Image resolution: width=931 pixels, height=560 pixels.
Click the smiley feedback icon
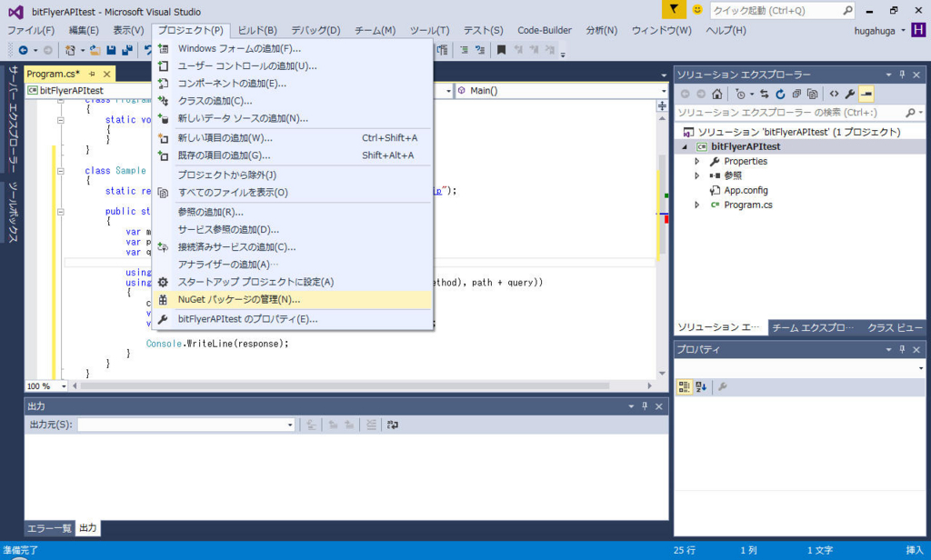(697, 10)
